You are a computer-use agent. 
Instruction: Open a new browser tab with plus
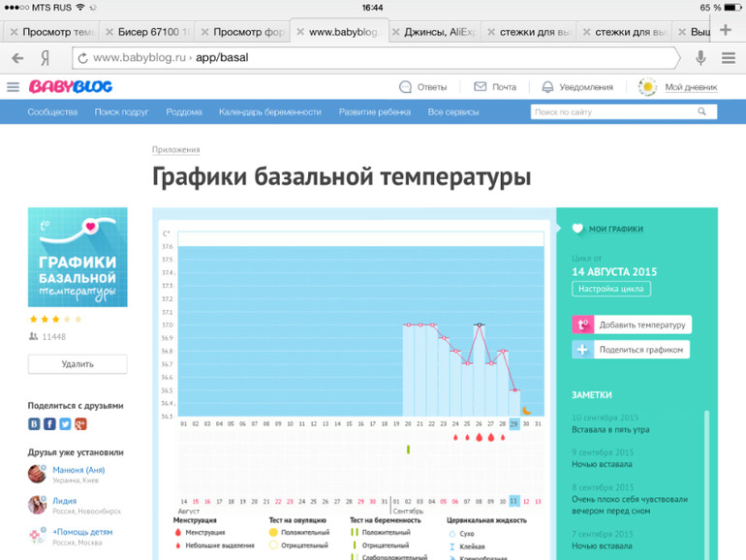tap(726, 31)
